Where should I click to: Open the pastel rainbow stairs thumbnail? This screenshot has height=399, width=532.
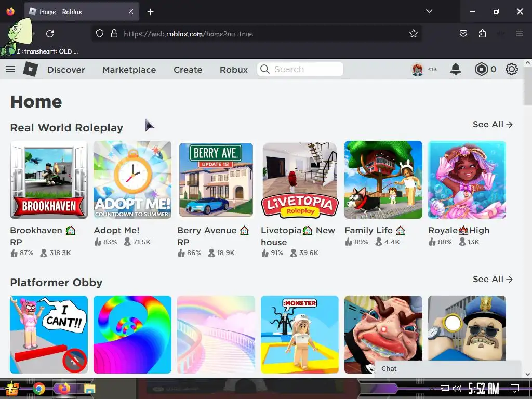pyautogui.click(x=216, y=335)
